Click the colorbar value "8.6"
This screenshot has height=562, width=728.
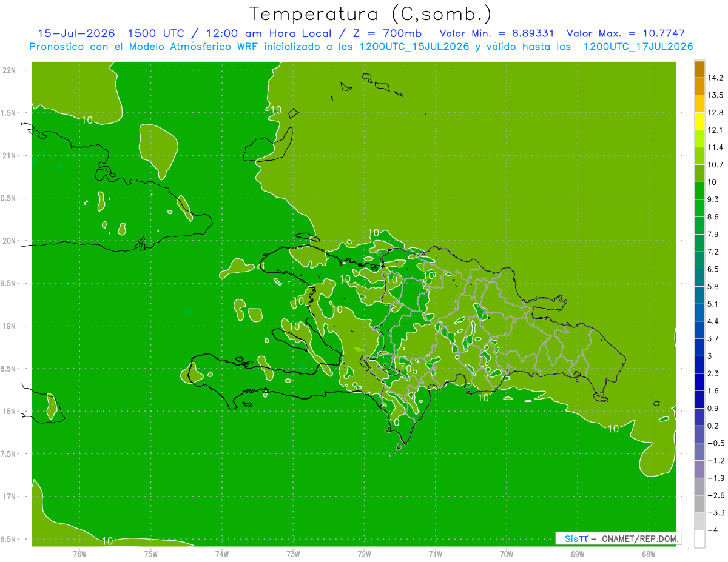click(713, 217)
